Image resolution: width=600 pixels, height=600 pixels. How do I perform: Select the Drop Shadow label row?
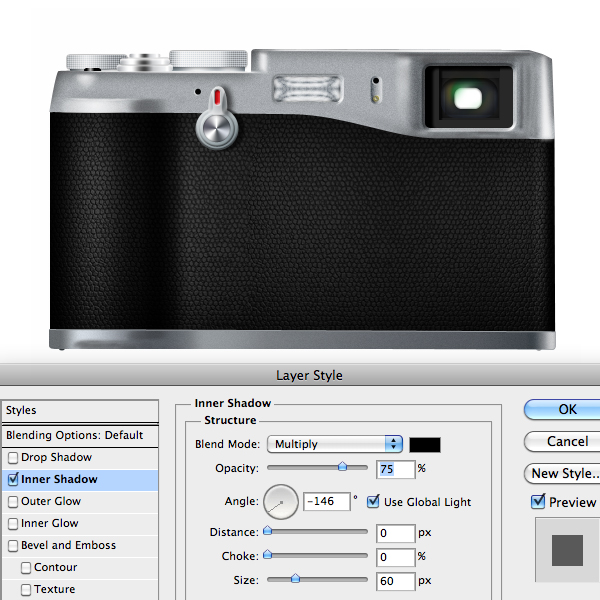(x=57, y=458)
